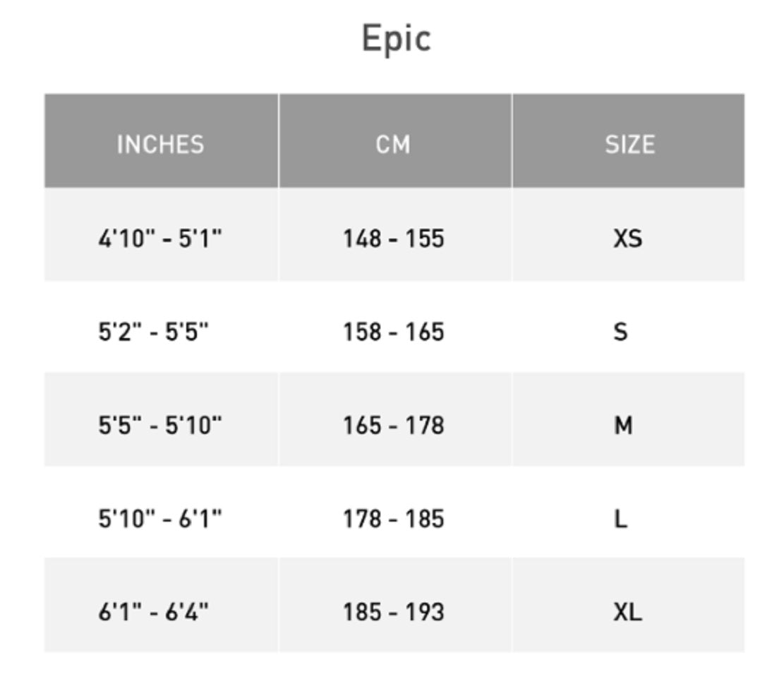Click the 5'5" - 5'10" height cell
784x686 pixels.
point(160,426)
